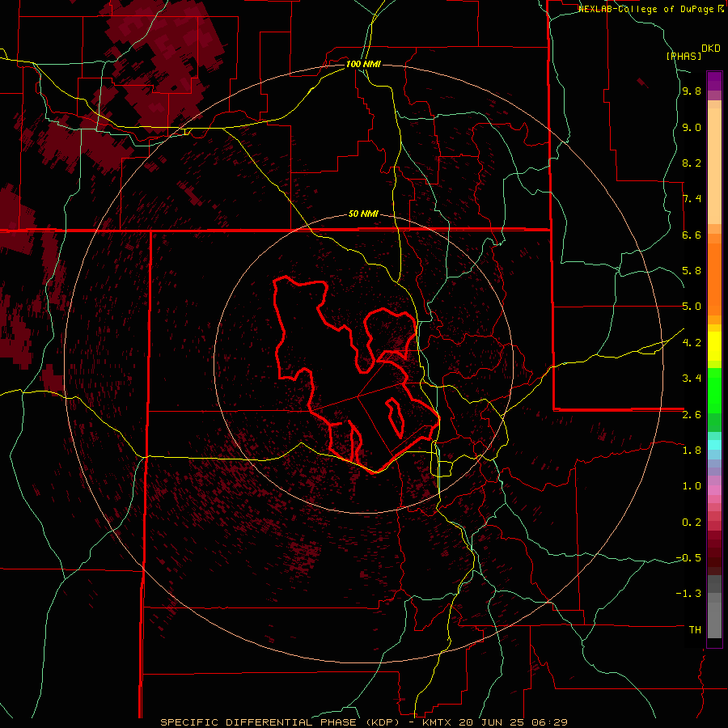Pick the bright green segment of the color bar
Viewport: 728px width, 728px height.
click(714, 391)
